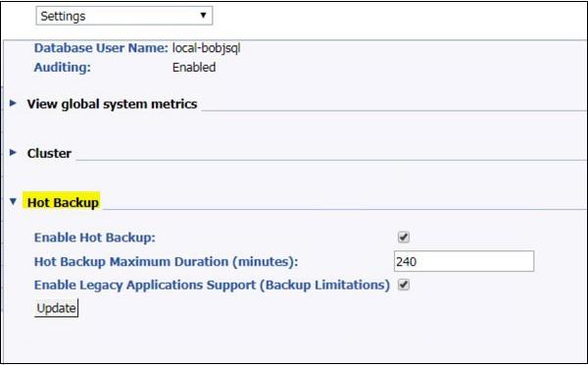Click the highlighted Hot Backup heading

click(63, 202)
